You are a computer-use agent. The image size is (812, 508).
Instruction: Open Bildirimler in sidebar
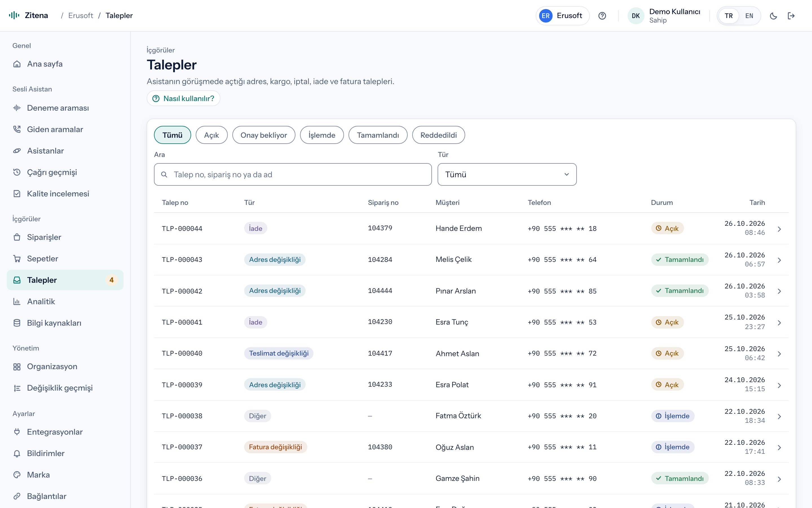tap(65, 454)
